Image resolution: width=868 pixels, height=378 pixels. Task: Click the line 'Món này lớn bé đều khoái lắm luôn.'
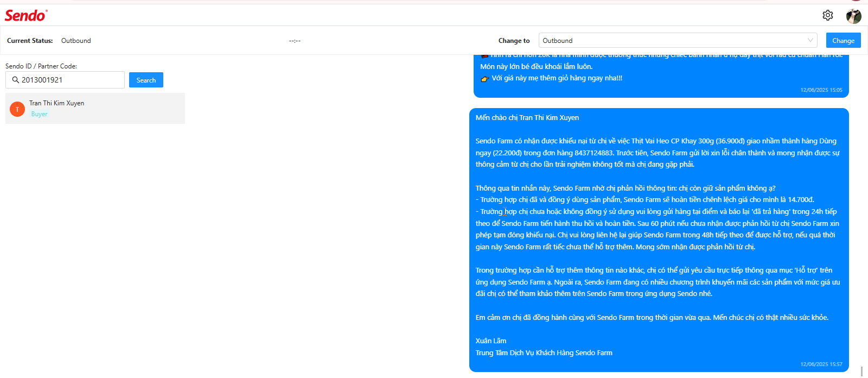coord(537,66)
